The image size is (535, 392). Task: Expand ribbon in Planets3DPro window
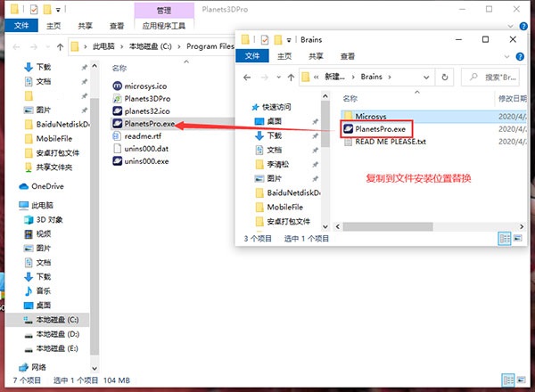(510, 26)
